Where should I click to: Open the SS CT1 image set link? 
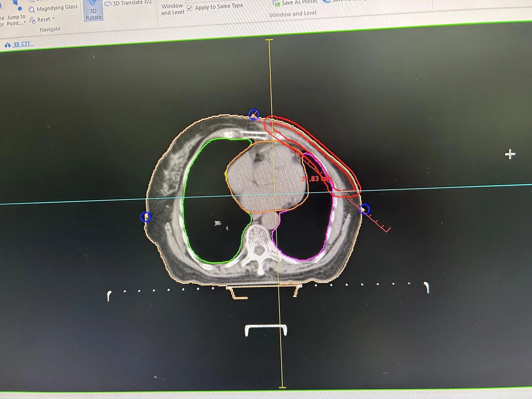pyautogui.click(x=22, y=44)
